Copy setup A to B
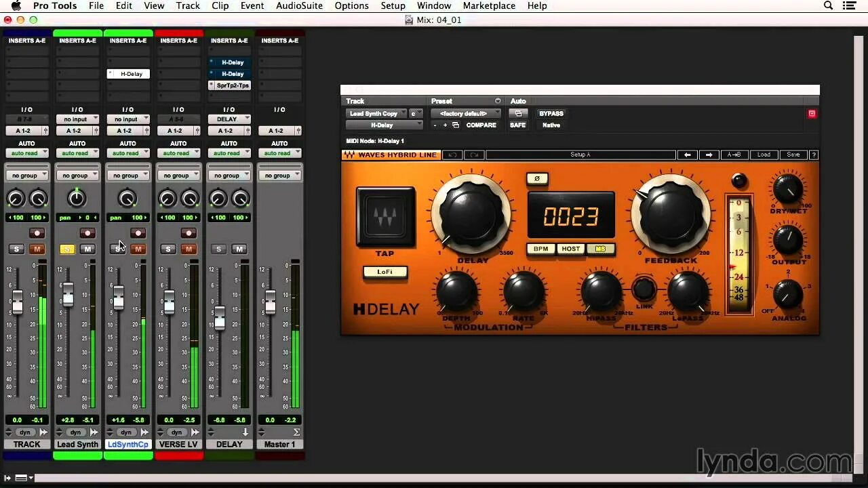Viewport: 868px width, 488px height. pos(734,155)
